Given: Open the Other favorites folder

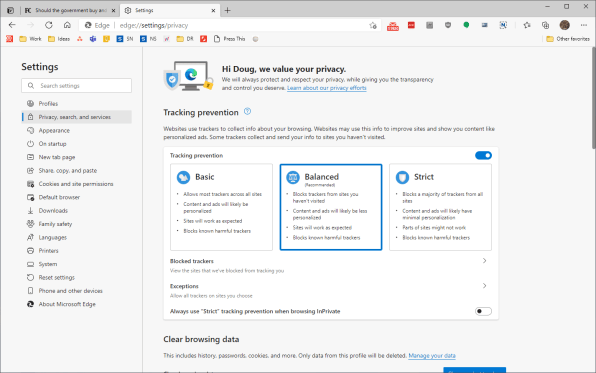Looking at the screenshot, I should [x=568, y=39].
